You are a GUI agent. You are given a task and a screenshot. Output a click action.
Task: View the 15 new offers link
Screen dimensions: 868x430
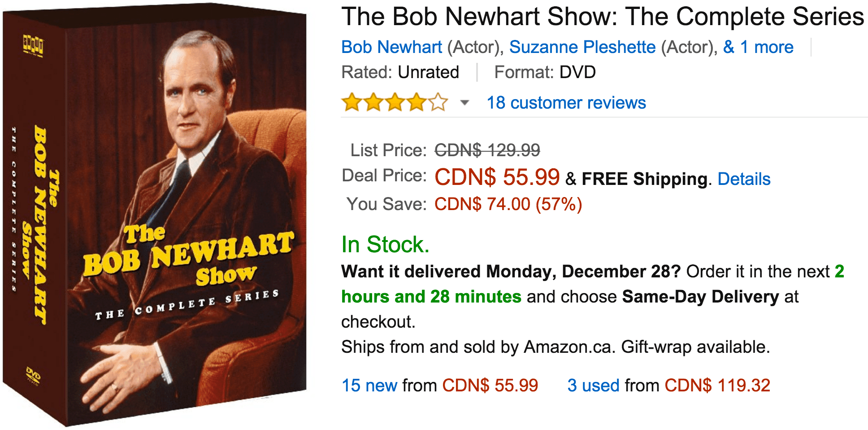pyautogui.click(x=369, y=386)
